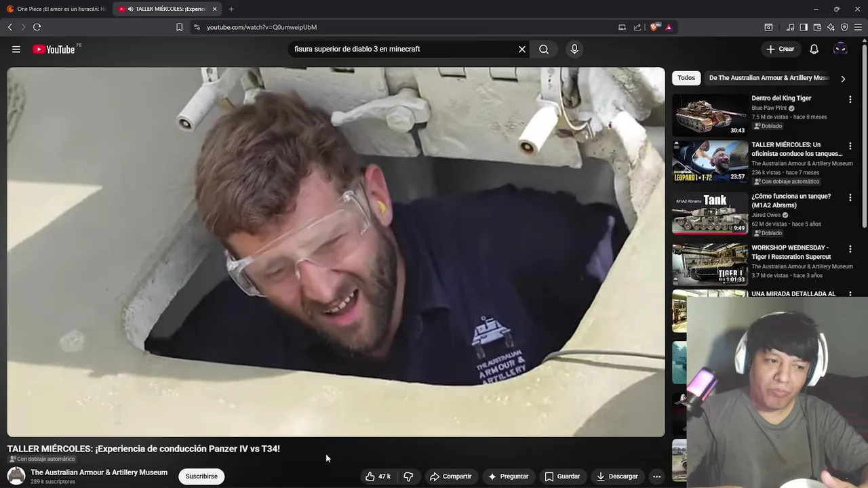Go forward with the browser arrow
868x488 pixels.
23,27
